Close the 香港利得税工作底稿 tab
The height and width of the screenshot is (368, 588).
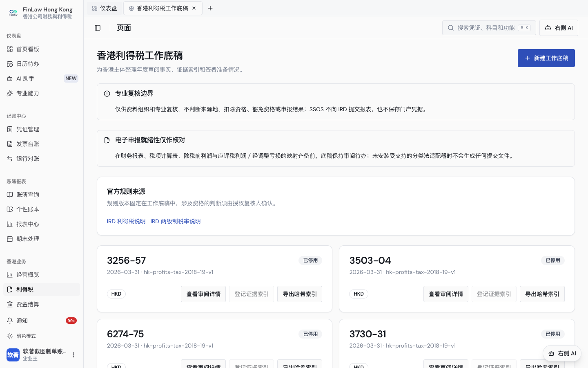pos(194,8)
